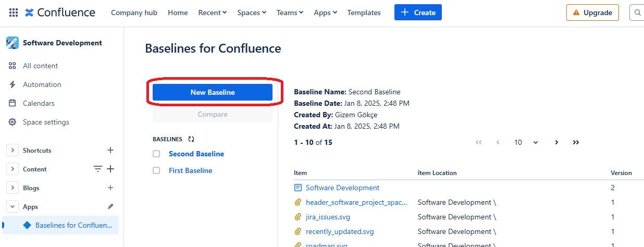Open the Recent dropdown menu
The height and width of the screenshot is (247, 644).
(213, 13)
